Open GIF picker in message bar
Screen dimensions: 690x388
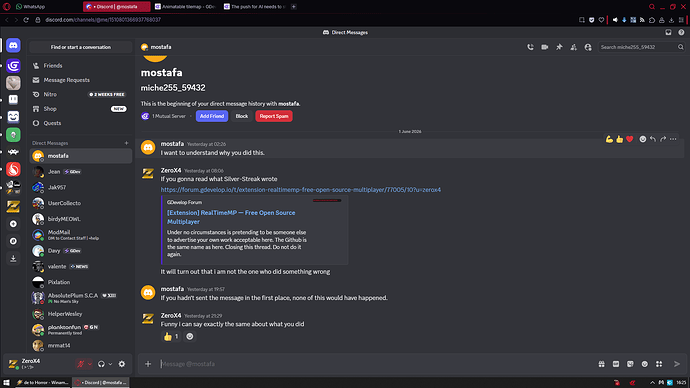pos(616,364)
